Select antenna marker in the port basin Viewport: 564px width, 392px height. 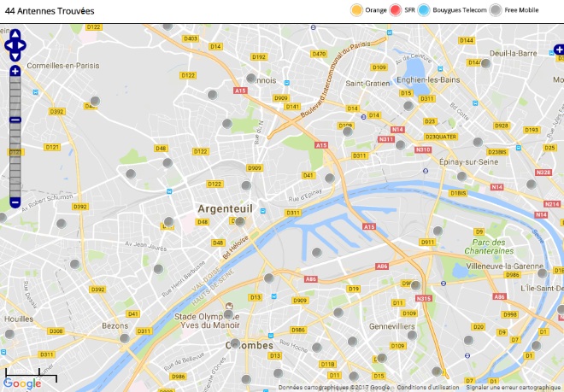coord(316,253)
